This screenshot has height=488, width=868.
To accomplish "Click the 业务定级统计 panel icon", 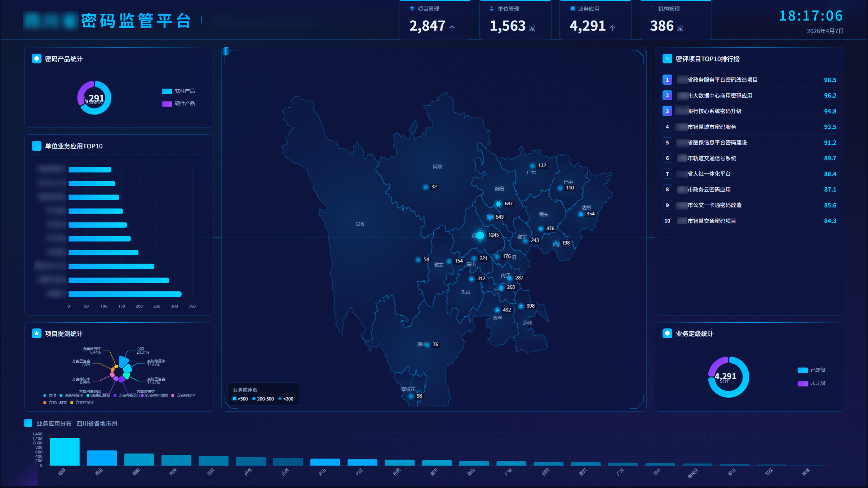I will click(667, 333).
